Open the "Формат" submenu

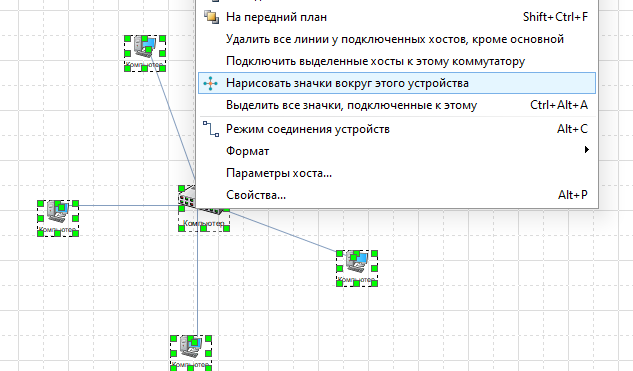click(397, 151)
